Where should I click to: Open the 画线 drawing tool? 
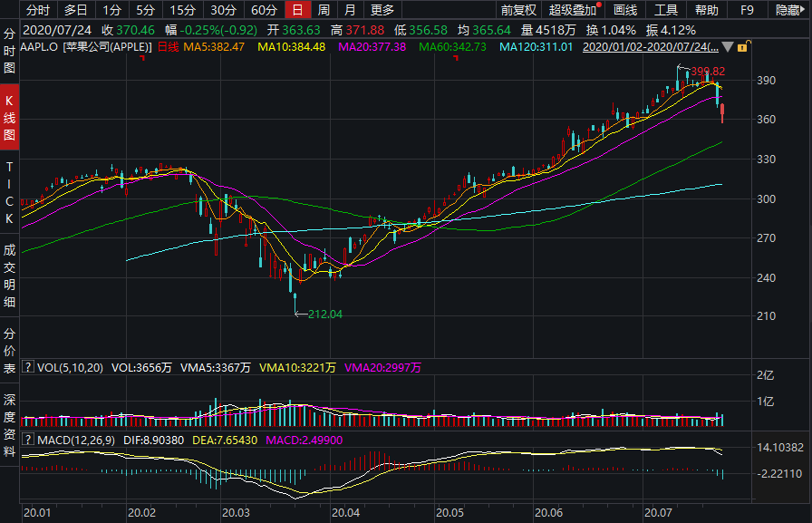[624, 10]
